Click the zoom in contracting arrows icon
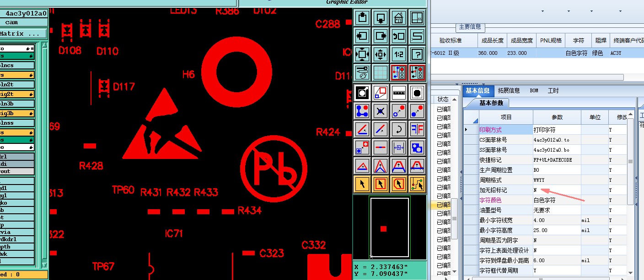Screen dimensions: 644x280 click(x=381, y=54)
